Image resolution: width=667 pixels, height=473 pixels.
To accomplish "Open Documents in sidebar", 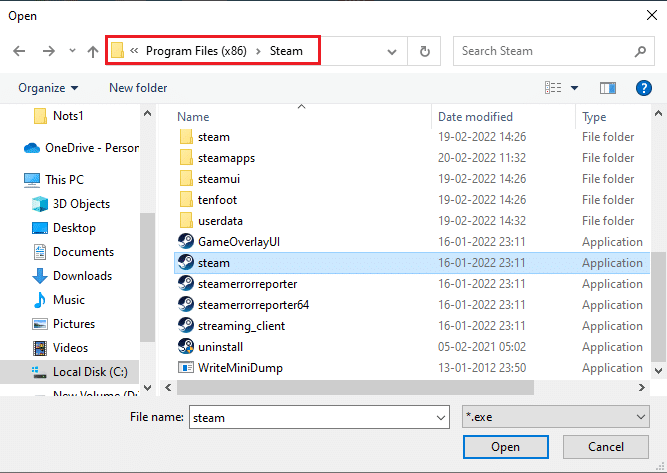I will click(73, 252).
